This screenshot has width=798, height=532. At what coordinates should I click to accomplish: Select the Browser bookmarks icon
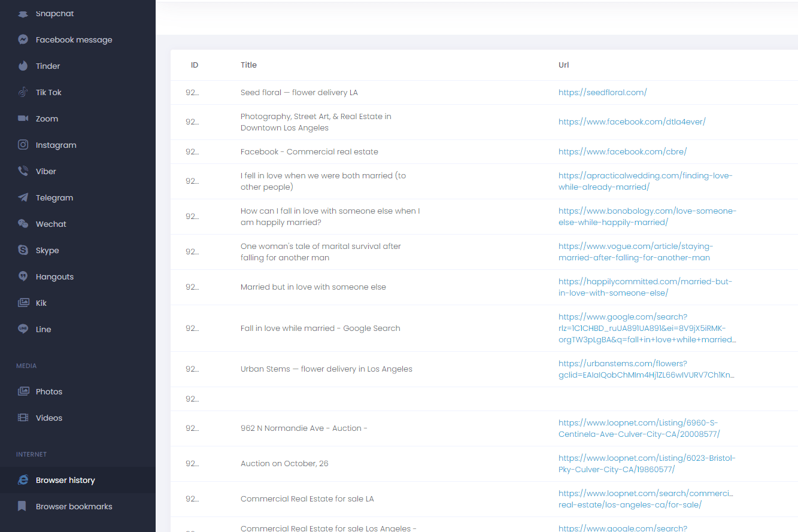[22, 506]
